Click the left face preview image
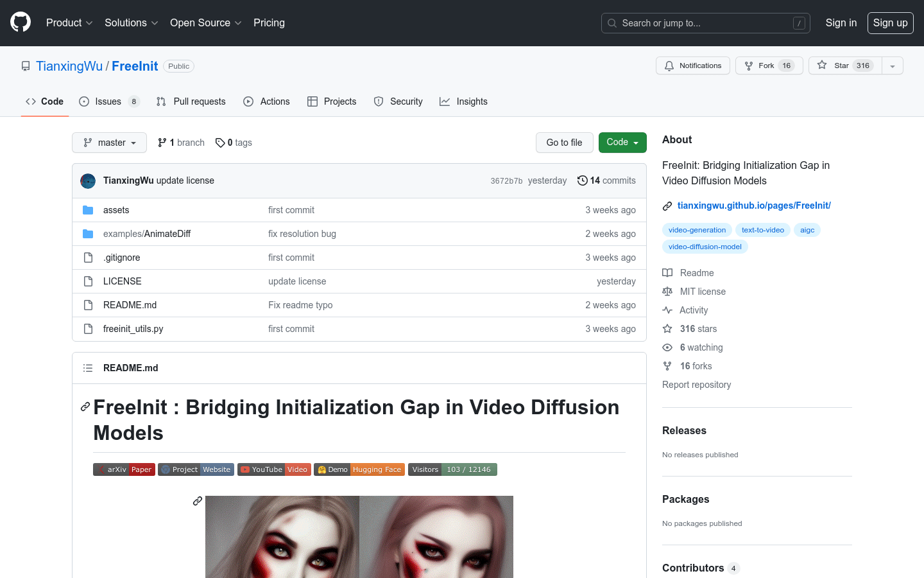Screen dimensions: 924x578 tap(282, 537)
